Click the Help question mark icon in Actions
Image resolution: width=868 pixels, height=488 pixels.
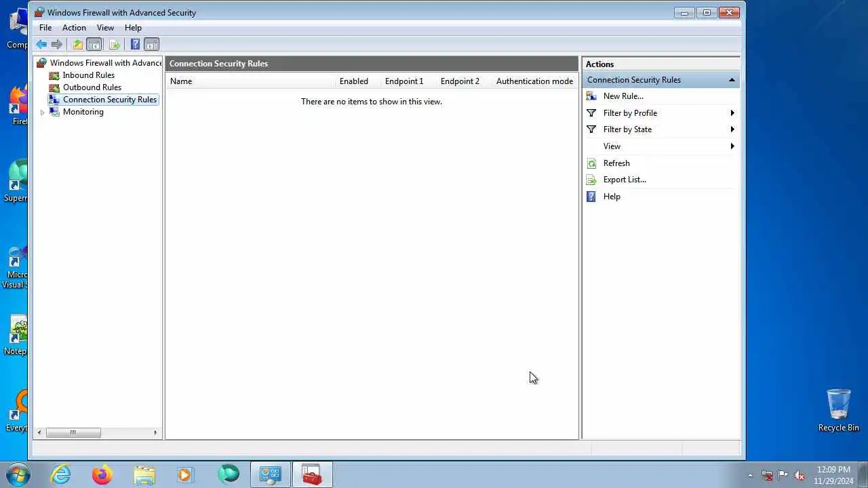click(591, 197)
